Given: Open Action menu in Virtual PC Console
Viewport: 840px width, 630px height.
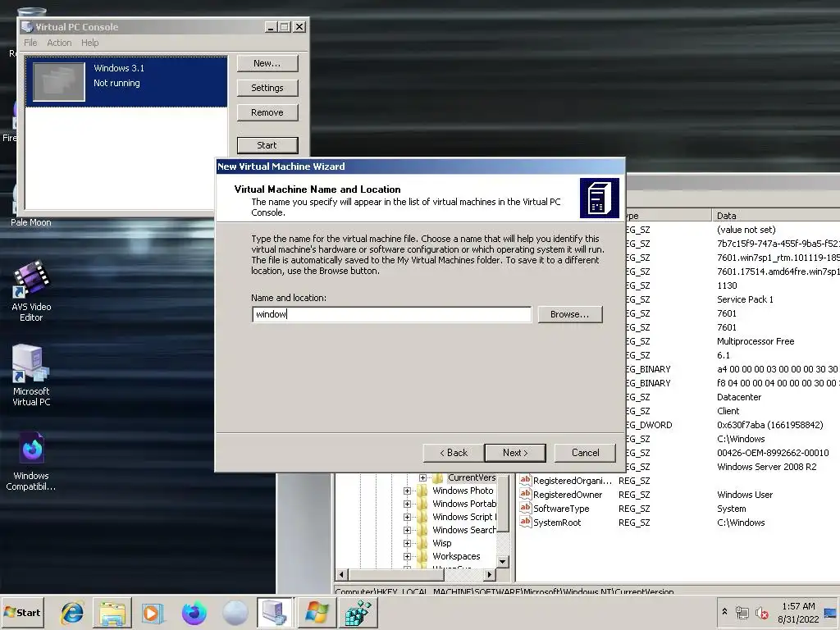Looking at the screenshot, I should 59,43.
